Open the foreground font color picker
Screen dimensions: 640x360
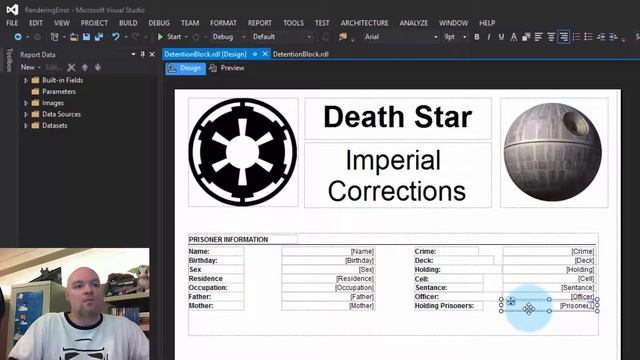514,37
